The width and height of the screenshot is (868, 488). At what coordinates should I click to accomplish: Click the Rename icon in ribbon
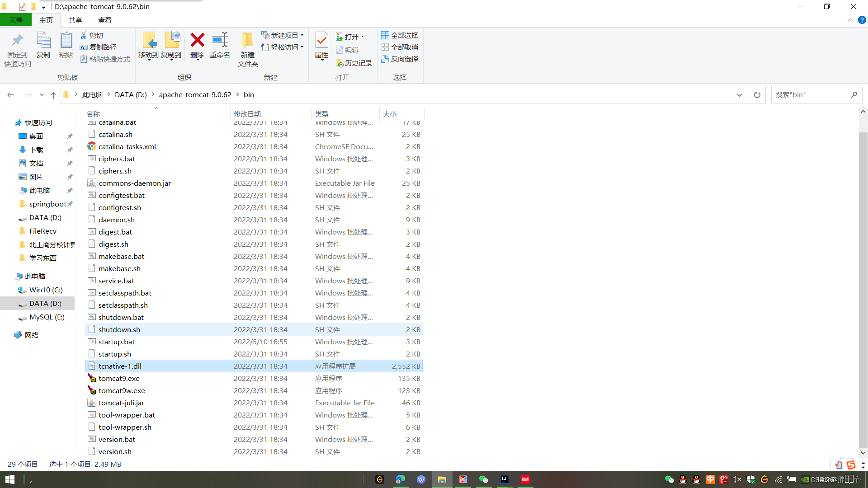(220, 41)
